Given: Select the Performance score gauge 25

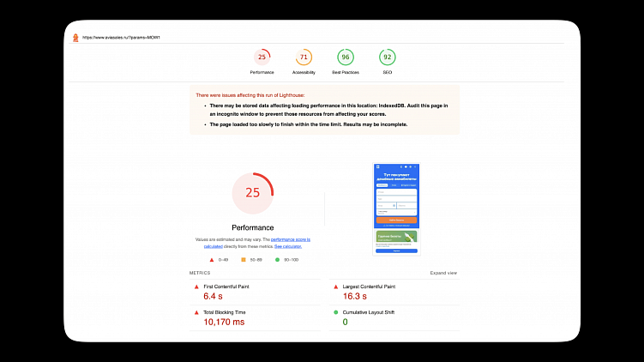Looking at the screenshot, I should [x=262, y=57].
